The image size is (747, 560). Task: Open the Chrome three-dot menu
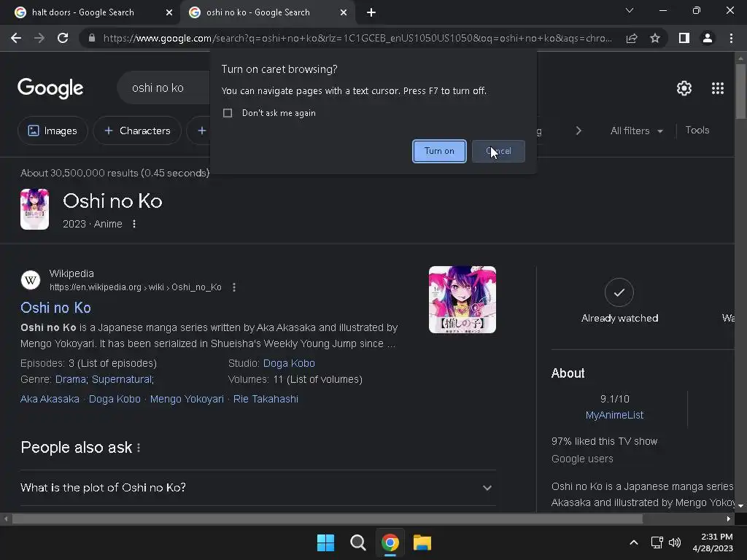731,38
